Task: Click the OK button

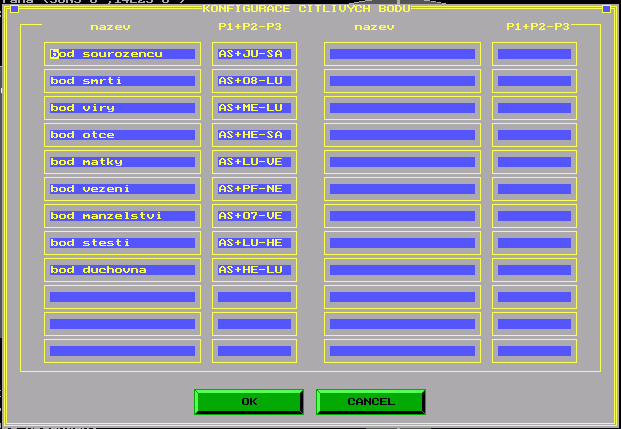Action: point(248,401)
